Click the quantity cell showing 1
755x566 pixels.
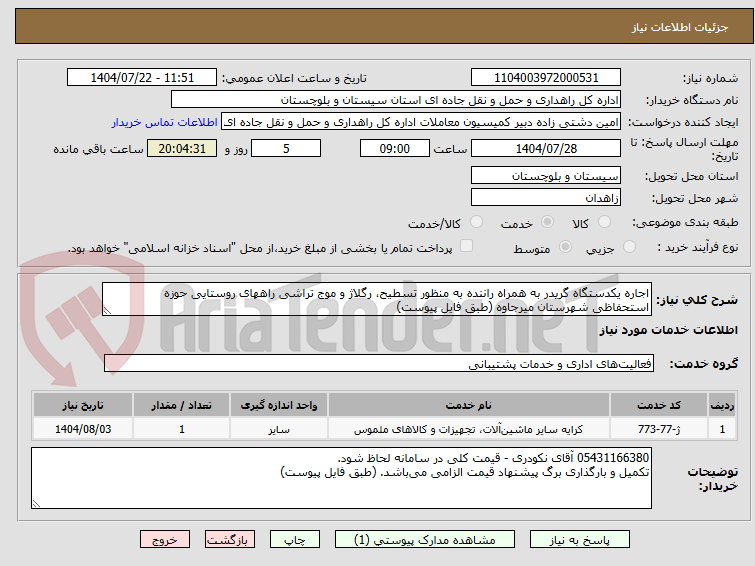point(182,429)
